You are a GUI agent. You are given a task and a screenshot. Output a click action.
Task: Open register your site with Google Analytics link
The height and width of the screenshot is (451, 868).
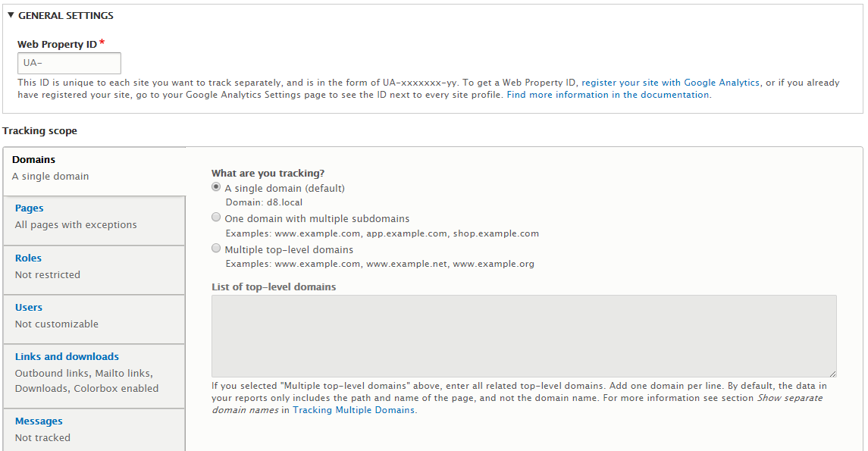pos(670,83)
